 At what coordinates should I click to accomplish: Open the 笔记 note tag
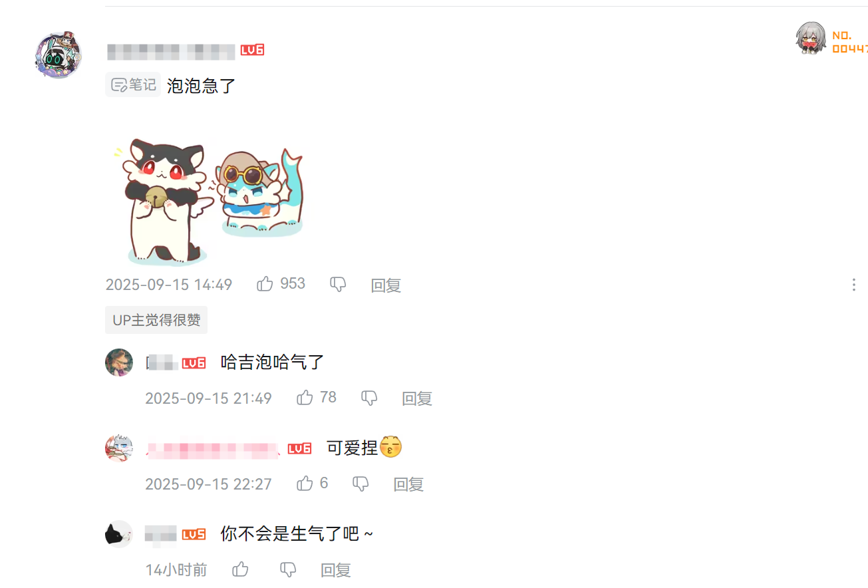133,84
